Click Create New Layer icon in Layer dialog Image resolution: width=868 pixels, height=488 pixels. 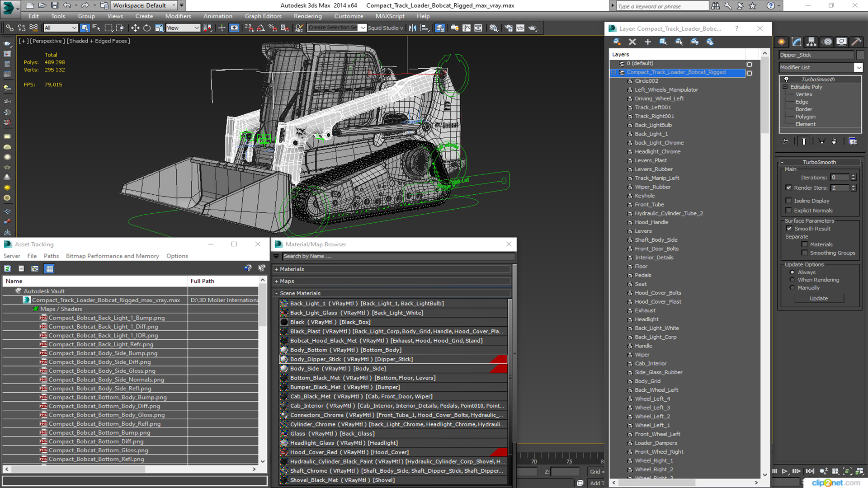point(617,42)
